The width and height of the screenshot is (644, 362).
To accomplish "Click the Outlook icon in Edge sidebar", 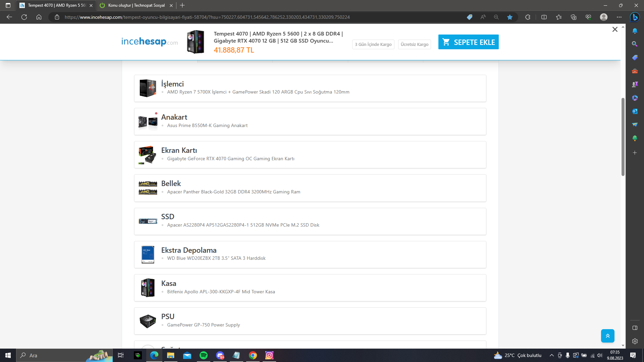I will pos(635,111).
